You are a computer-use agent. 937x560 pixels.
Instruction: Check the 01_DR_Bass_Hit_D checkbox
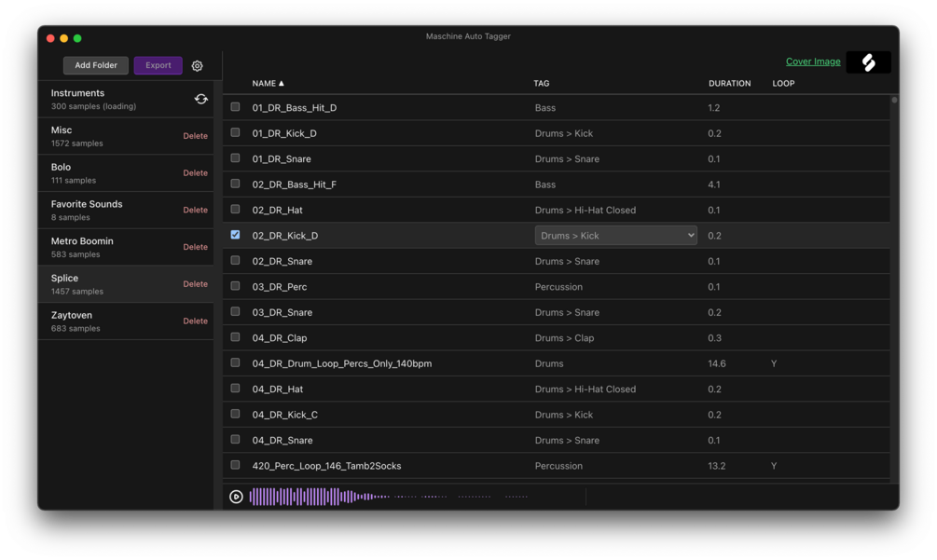pyautogui.click(x=236, y=107)
